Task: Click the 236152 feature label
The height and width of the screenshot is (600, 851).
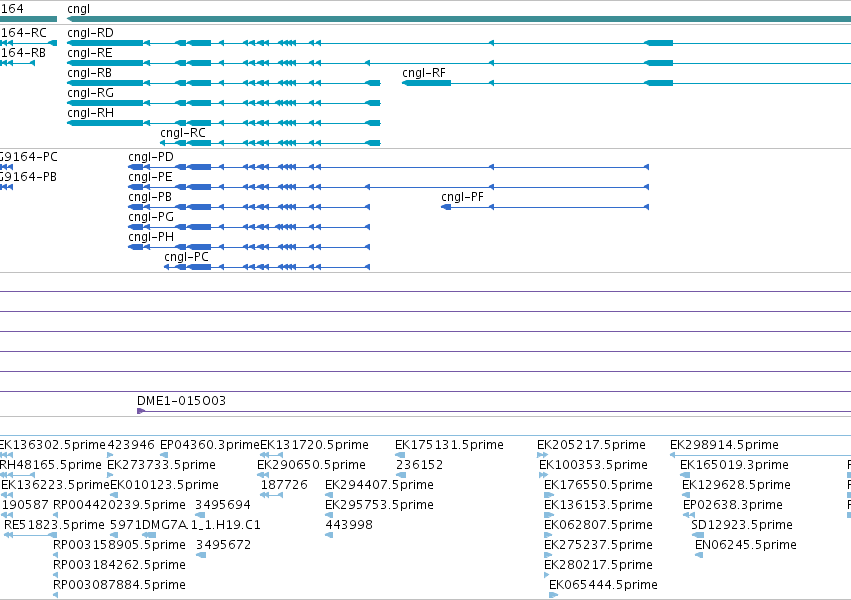Action: click(420, 465)
